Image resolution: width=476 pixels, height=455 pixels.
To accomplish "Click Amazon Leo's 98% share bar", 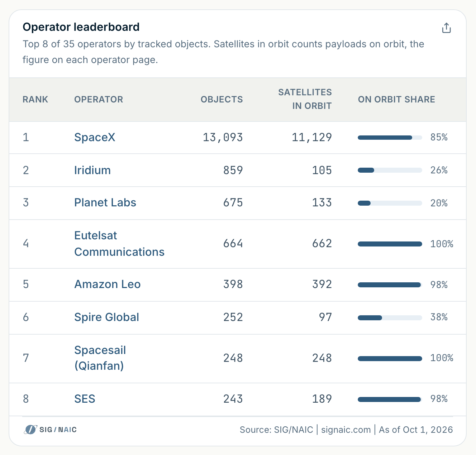I will click(390, 285).
